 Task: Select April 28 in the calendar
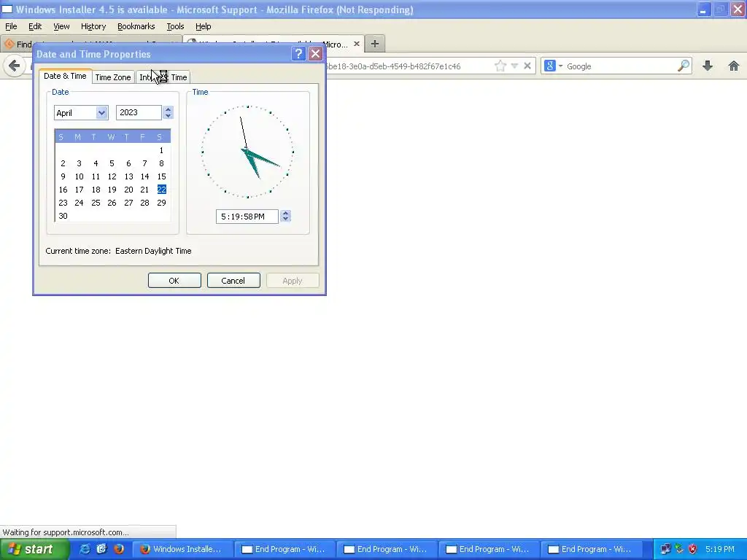pyautogui.click(x=145, y=203)
